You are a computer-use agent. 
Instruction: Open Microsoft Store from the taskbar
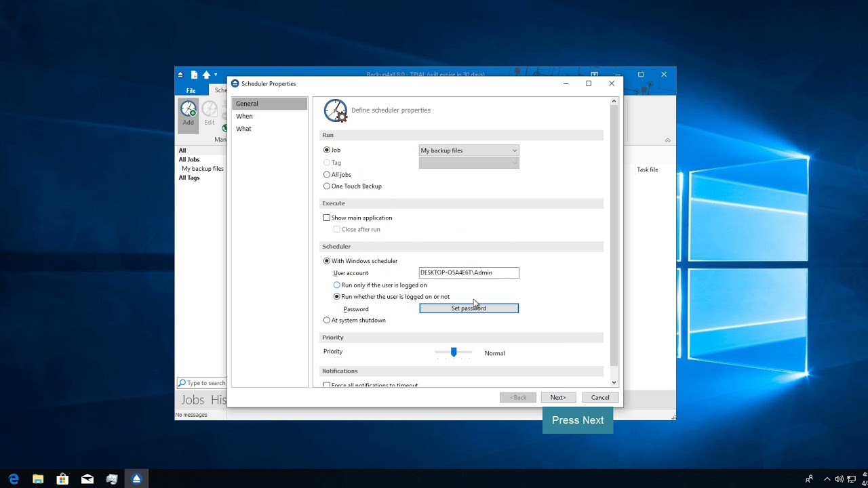click(x=62, y=479)
